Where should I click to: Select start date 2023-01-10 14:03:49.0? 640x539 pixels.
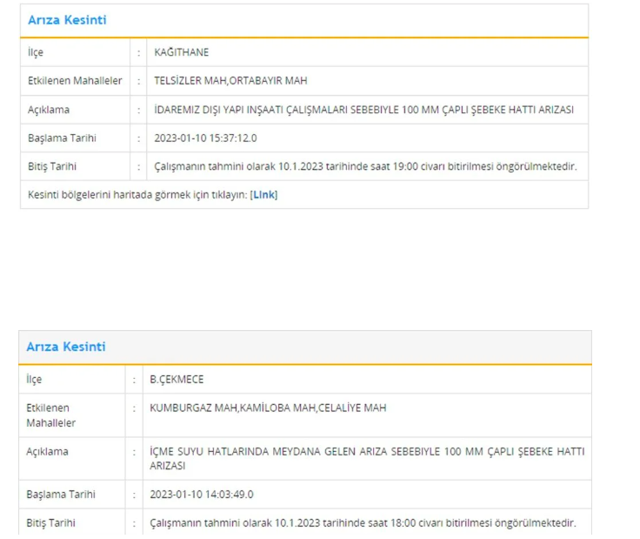tap(201, 494)
